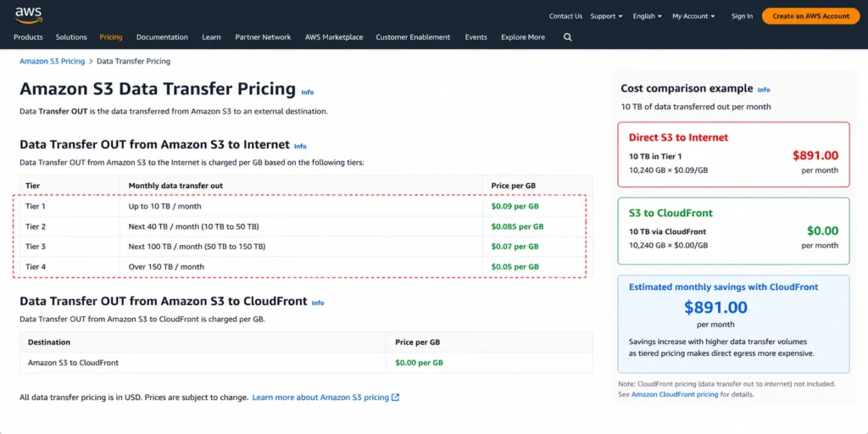This screenshot has height=434, width=868.
Task: Go to Amazon S3 Pricing breadcrumb
Action: tap(52, 61)
